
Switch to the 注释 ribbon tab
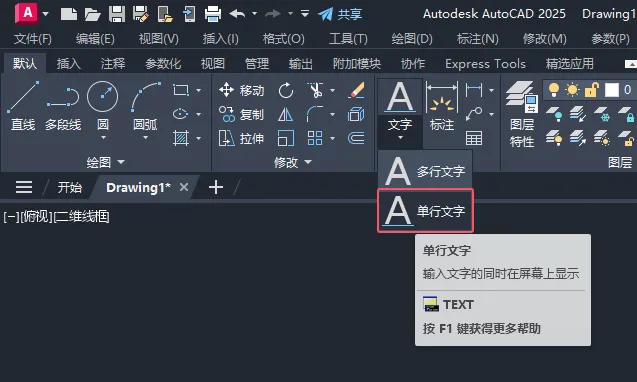(x=113, y=63)
